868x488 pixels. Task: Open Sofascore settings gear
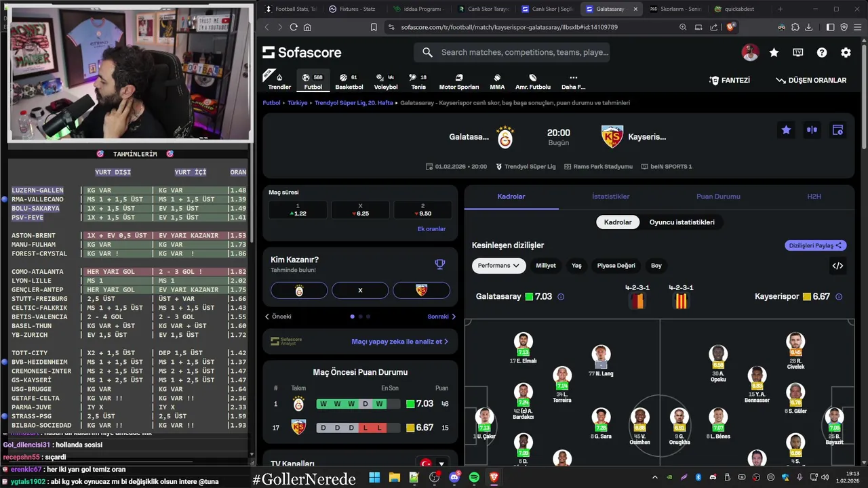(x=846, y=52)
